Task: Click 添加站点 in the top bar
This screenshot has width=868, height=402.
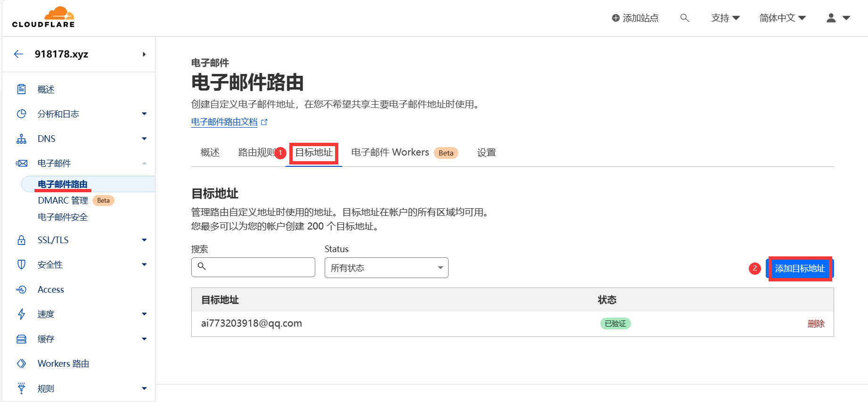Action: tap(635, 18)
